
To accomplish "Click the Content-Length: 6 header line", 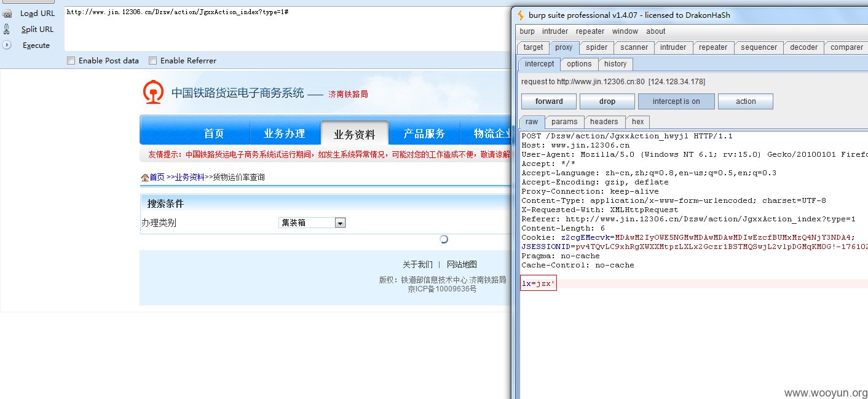I will (x=563, y=228).
